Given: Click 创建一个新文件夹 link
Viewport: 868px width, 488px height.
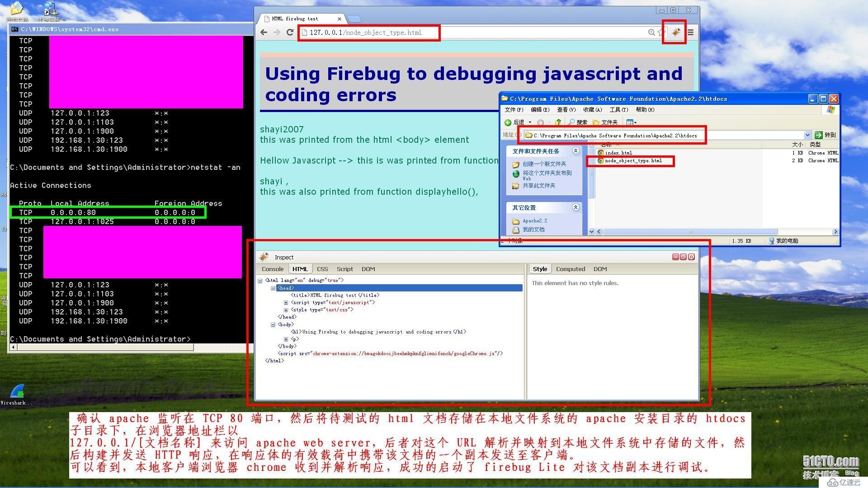Looking at the screenshot, I should coord(544,164).
